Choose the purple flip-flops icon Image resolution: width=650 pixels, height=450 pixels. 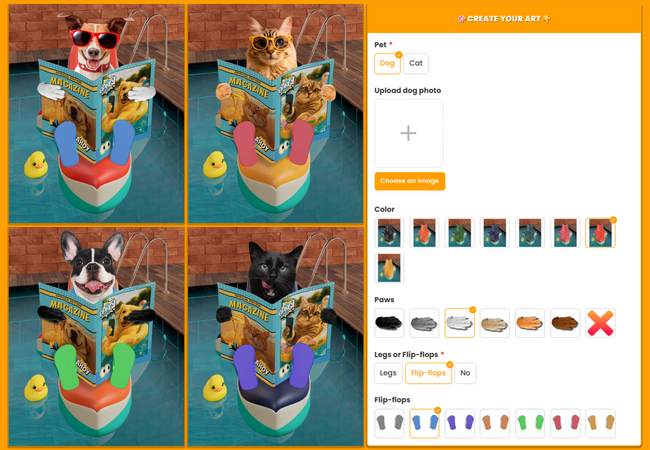coord(459,423)
